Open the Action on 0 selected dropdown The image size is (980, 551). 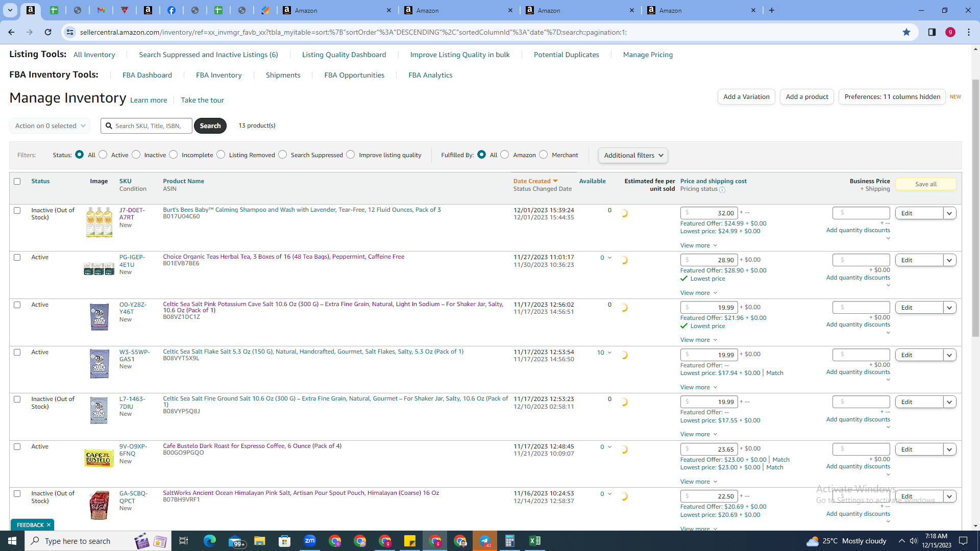tap(50, 126)
